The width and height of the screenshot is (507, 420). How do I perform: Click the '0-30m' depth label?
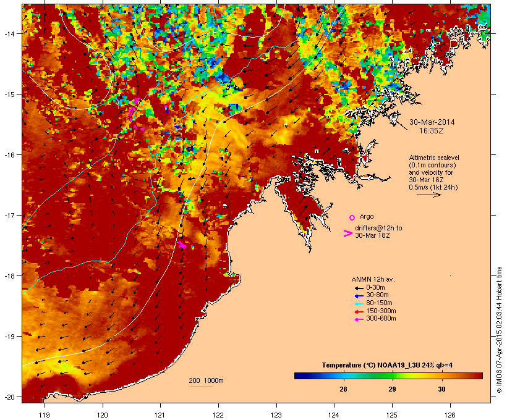375,288
